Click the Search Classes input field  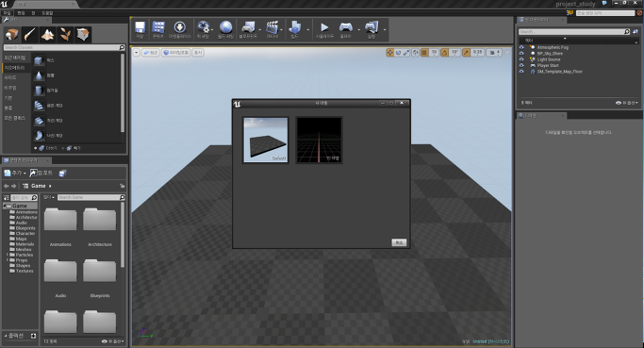tap(60, 48)
